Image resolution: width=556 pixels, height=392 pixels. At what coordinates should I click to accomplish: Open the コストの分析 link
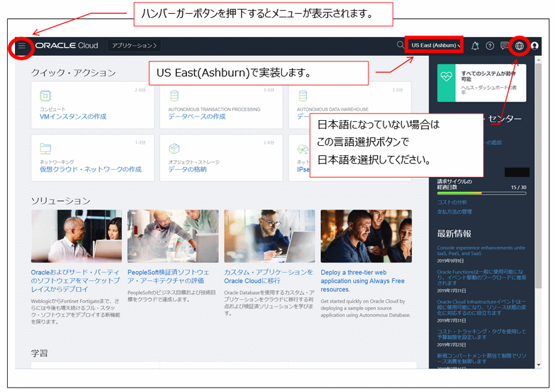451,202
